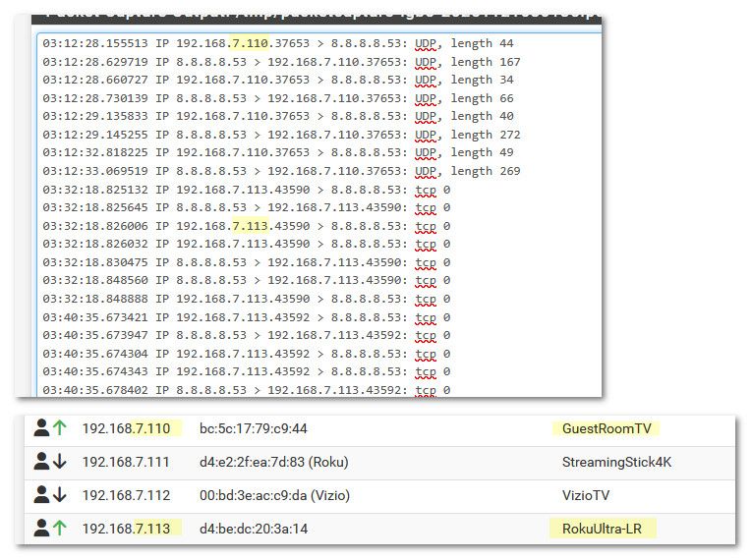Click the user icon in the StreamingStick4K row
Viewport: 751px width, 560px height.
[x=41, y=462]
